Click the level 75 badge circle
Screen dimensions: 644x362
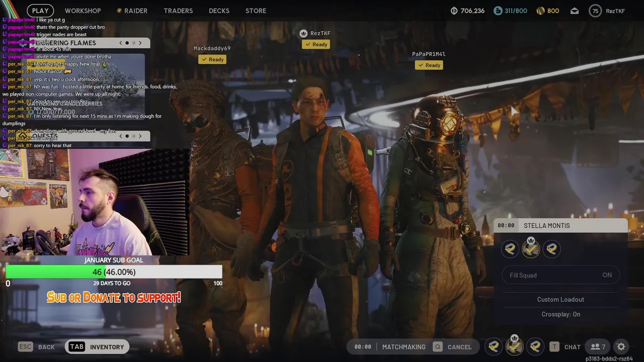(595, 11)
